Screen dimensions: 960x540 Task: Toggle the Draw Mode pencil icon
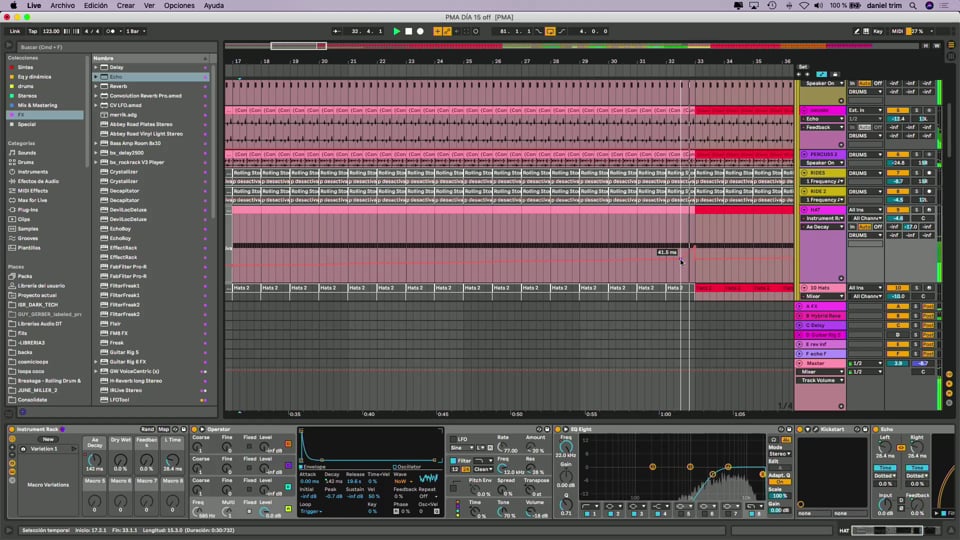point(857,31)
